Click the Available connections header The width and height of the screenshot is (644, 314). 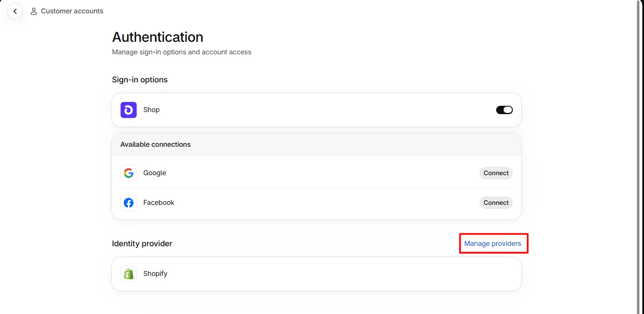[317, 145]
